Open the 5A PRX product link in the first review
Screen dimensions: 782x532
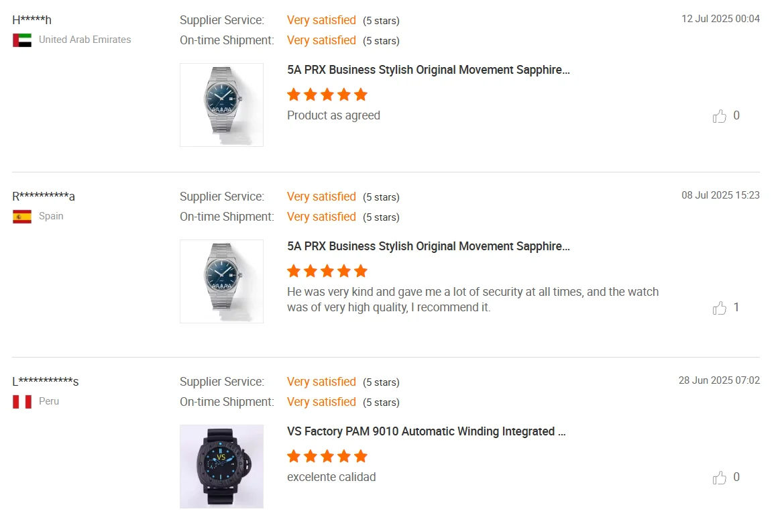pyautogui.click(x=428, y=70)
